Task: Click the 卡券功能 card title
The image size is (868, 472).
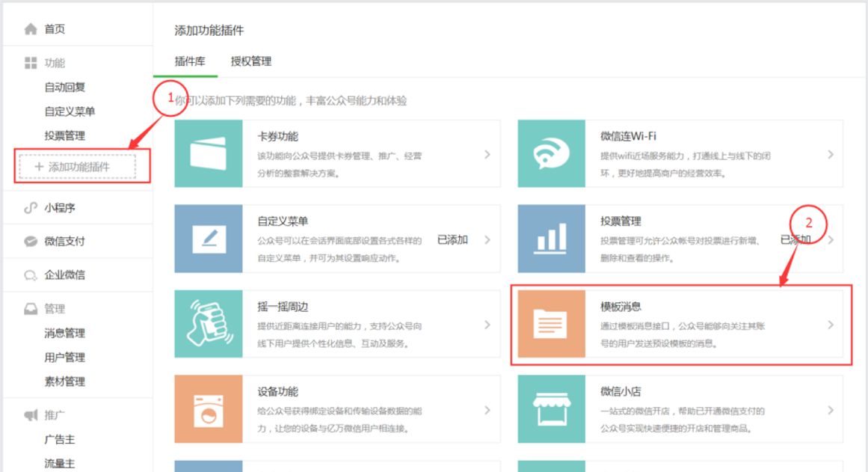Action: [x=278, y=136]
